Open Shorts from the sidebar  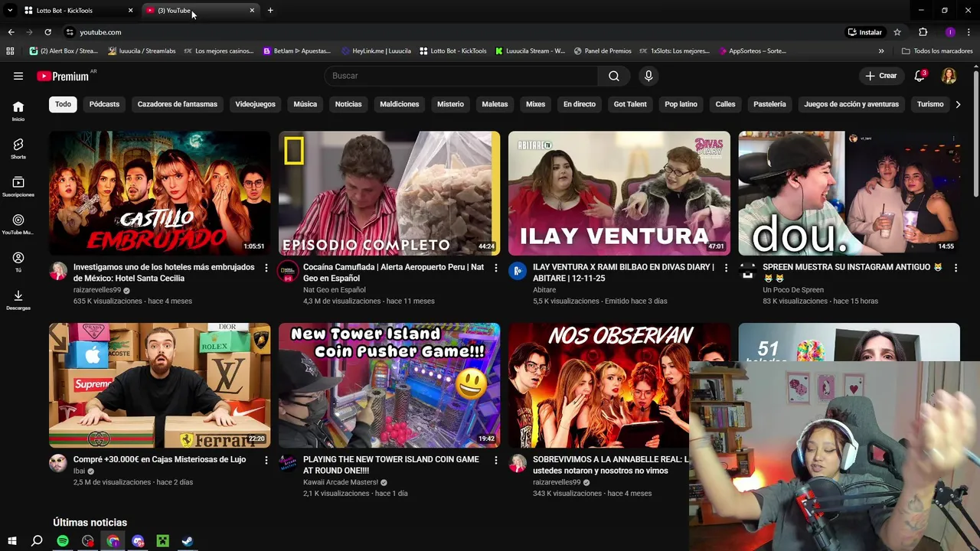point(18,148)
